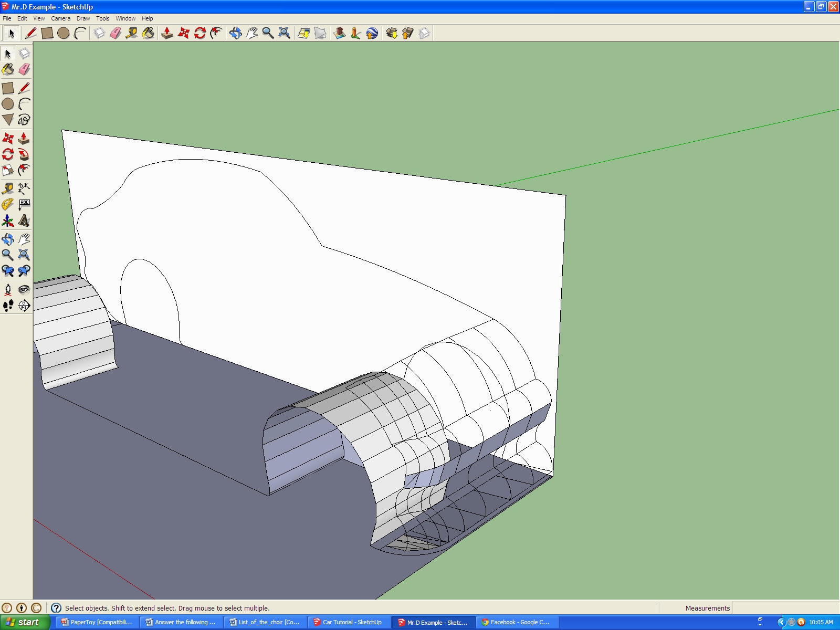Choose the Zoom magnifier in top toolbar
Image resolution: width=840 pixels, height=630 pixels.
click(x=268, y=33)
